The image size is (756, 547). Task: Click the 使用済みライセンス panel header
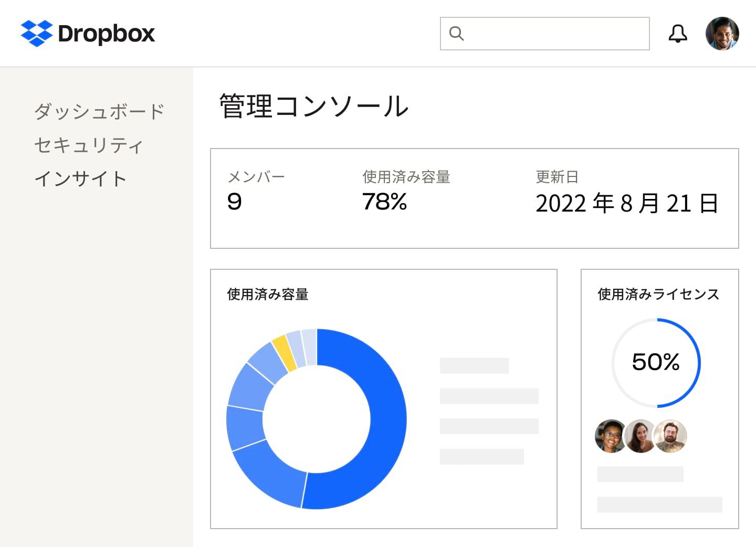pos(659,294)
